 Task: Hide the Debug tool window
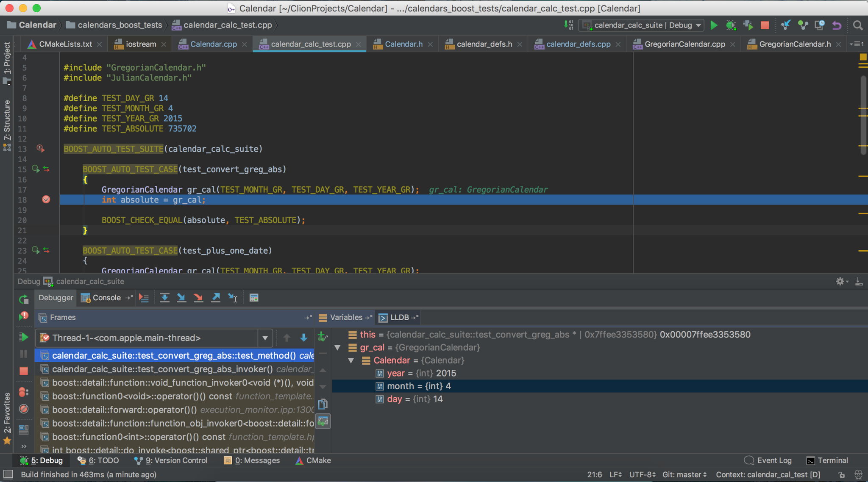pos(859,281)
